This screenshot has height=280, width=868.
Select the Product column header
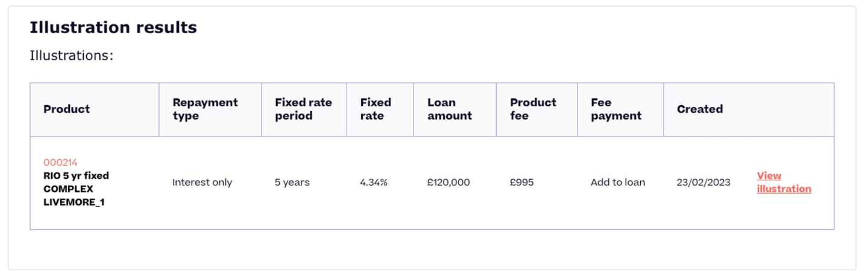pos(66,109)
